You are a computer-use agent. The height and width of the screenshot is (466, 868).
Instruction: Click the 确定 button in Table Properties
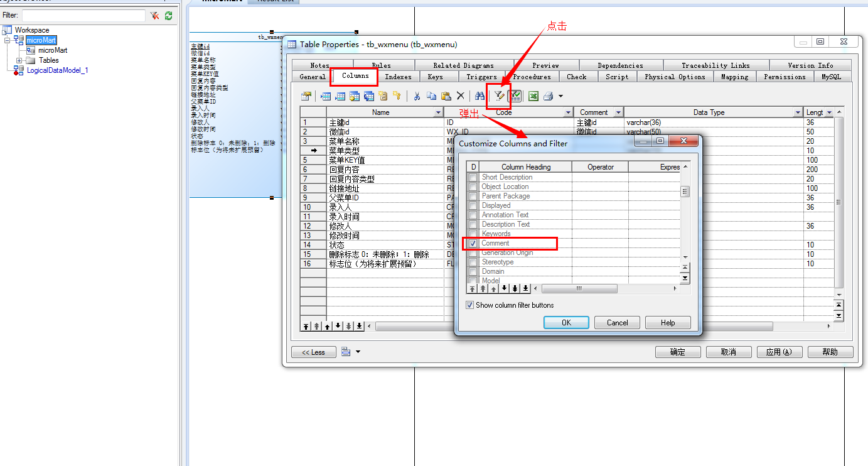coord(678,352)
